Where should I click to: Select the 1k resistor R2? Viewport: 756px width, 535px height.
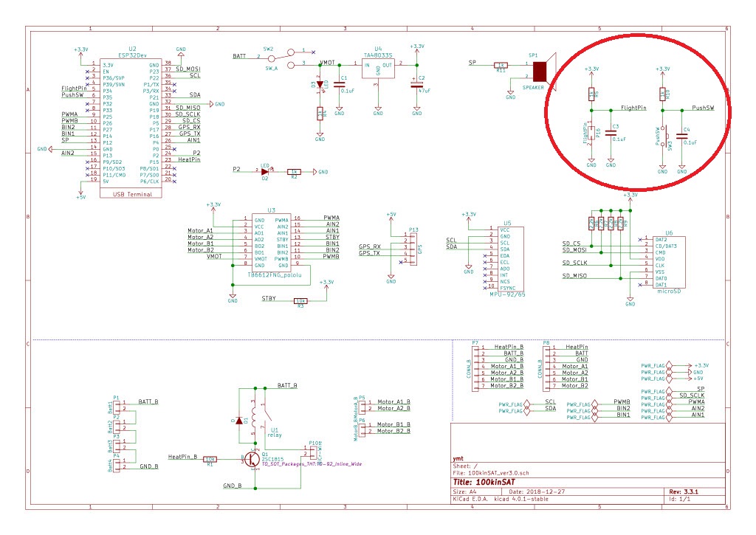tap(294, 171)
